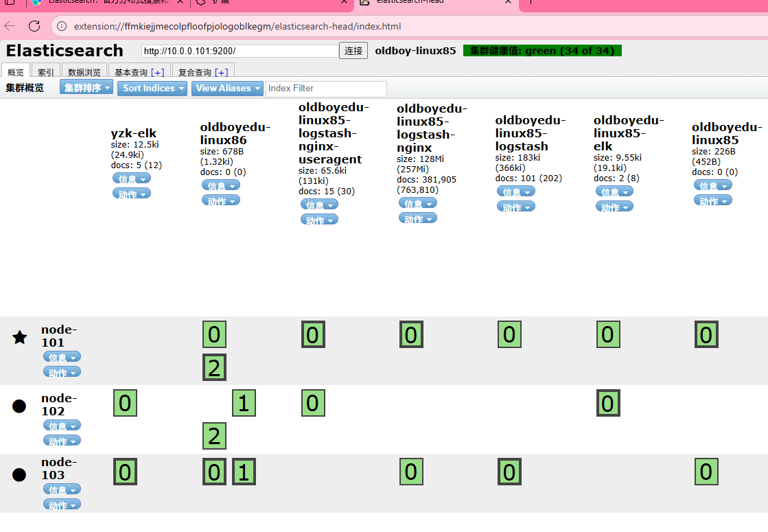Open site info icon in address bar
The width and height of the screenshot is (768, 532).
[62, 26]
